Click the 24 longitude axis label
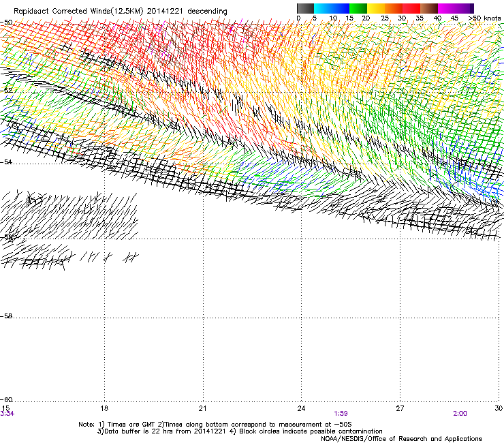The height and width of the screenshot is (443, 504). (x=301, y=408)
